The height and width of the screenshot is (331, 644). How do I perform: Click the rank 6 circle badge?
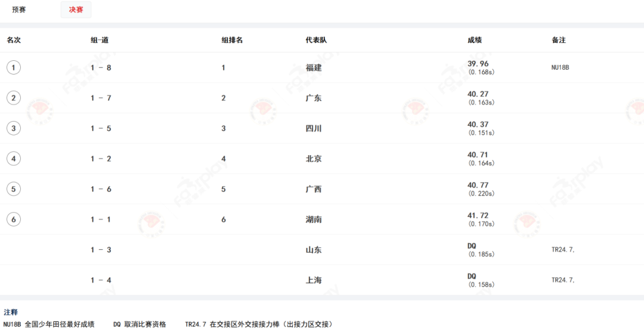tap(14, 219)
